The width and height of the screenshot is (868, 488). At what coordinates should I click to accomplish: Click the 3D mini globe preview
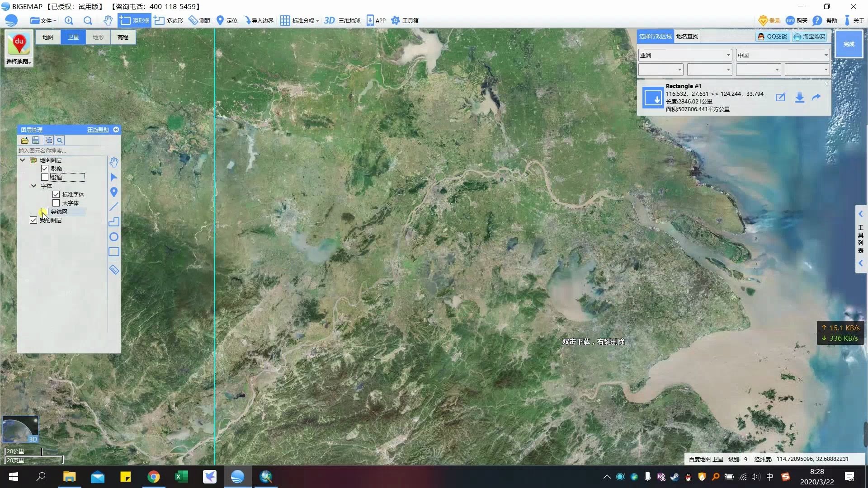[21, 429]
